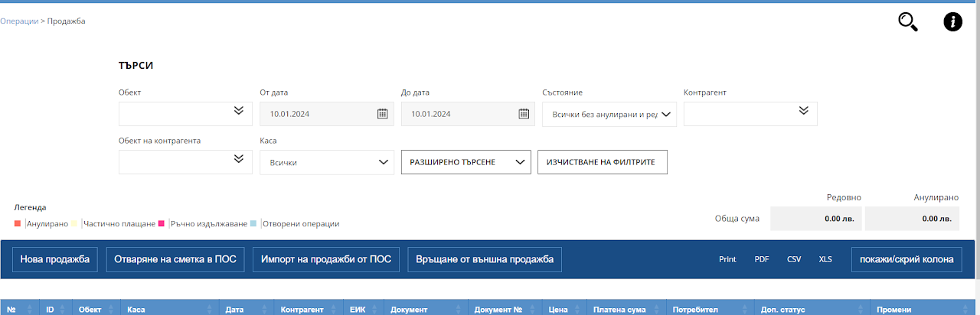The width and height of the screenshot is (980, 315).
Task: Open the Операции breadcrumb link
Action: point(19,21)
